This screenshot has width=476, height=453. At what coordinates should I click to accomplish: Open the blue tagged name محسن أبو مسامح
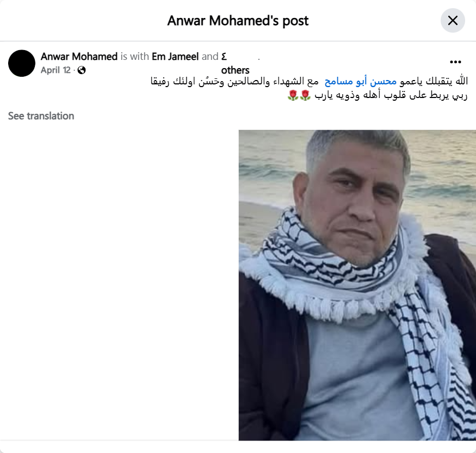click(x=360, y=81)
